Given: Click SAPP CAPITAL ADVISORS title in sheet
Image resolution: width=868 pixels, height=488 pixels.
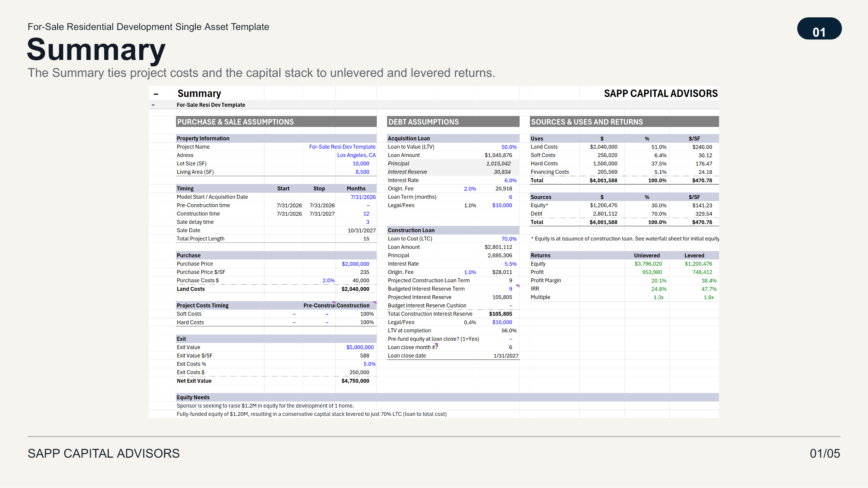Looking at the screenshot, I should [x=660, y=93].
